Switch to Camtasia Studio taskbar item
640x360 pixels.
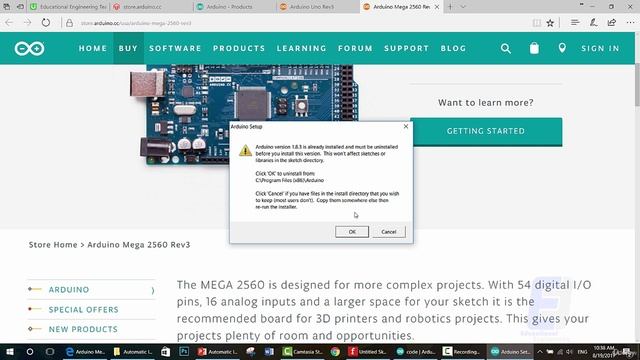coord(303,351)
